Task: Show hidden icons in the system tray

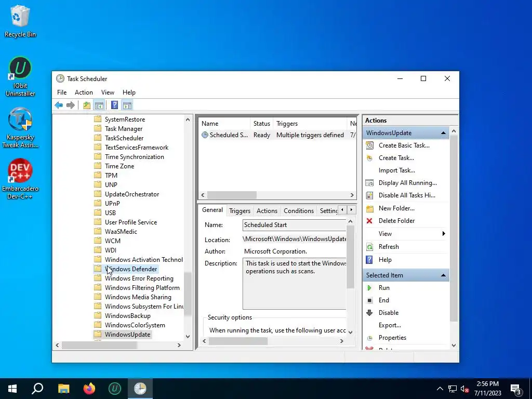Action: 440,389
